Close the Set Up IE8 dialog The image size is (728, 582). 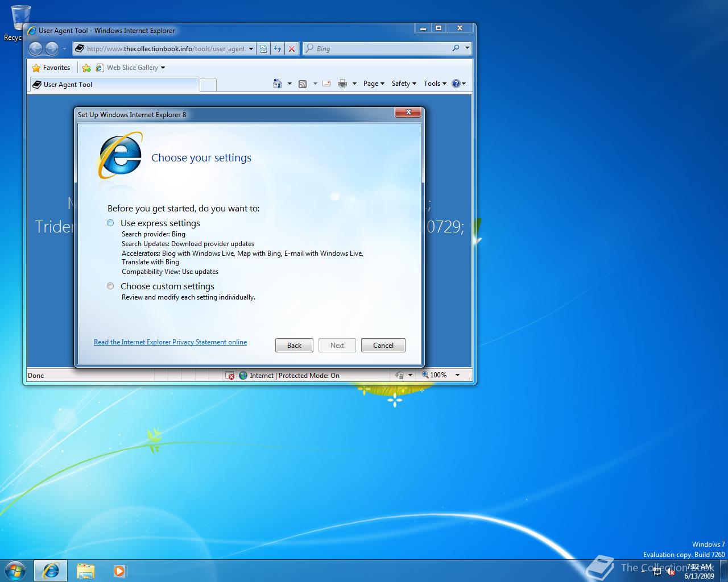(x=408, y=113)
